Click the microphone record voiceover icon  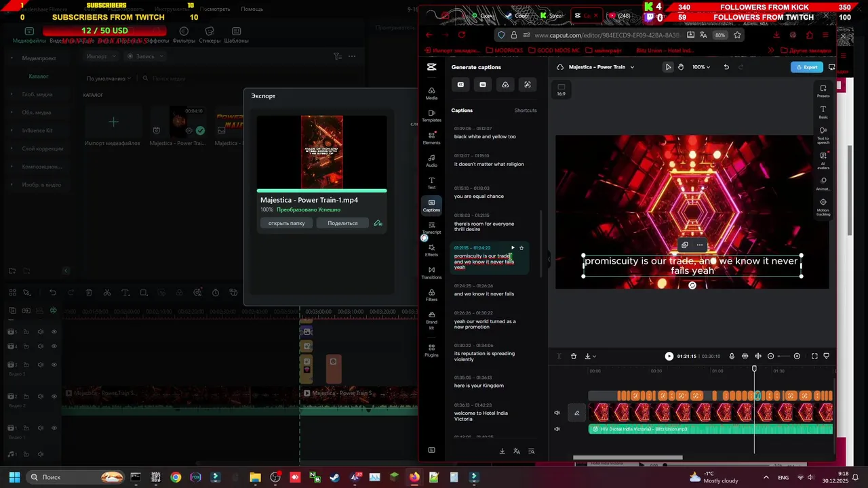(732, 357)
